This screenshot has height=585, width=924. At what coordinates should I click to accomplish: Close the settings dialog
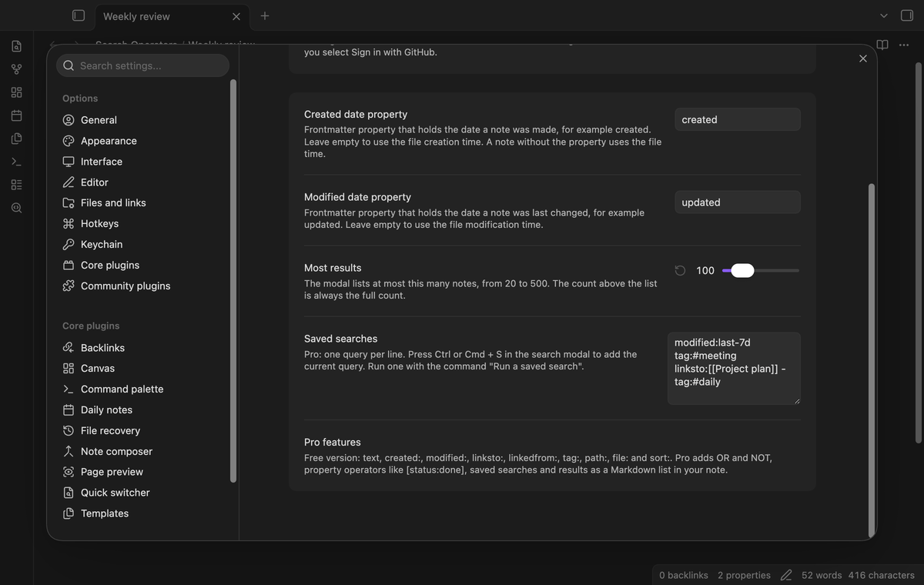(862, 58)
